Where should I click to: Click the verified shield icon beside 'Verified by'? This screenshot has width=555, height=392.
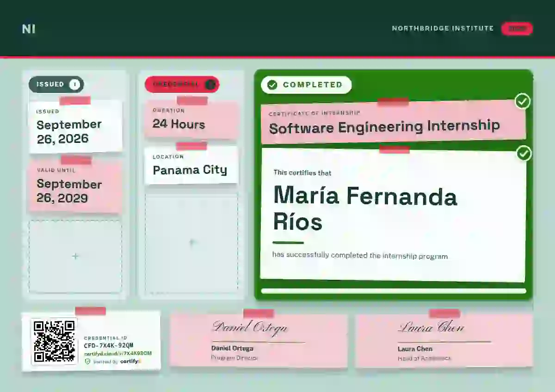coord(87,361)
